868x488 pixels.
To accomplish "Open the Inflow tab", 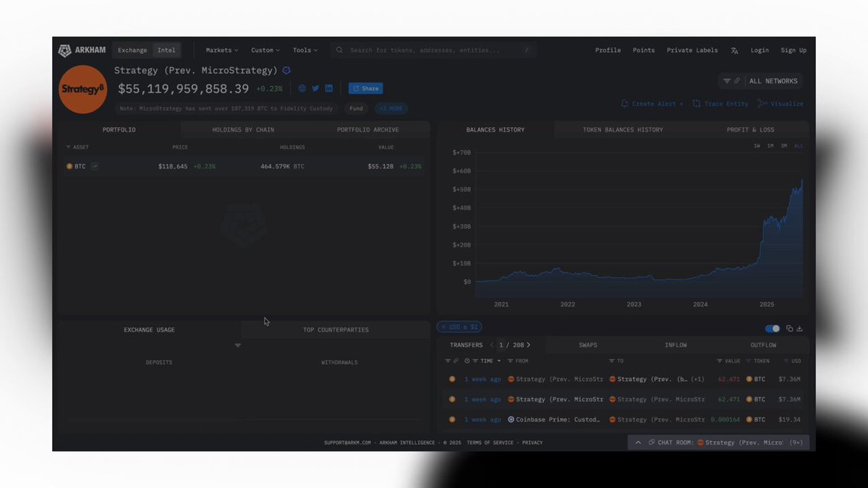I will click(x=676, y=345).
